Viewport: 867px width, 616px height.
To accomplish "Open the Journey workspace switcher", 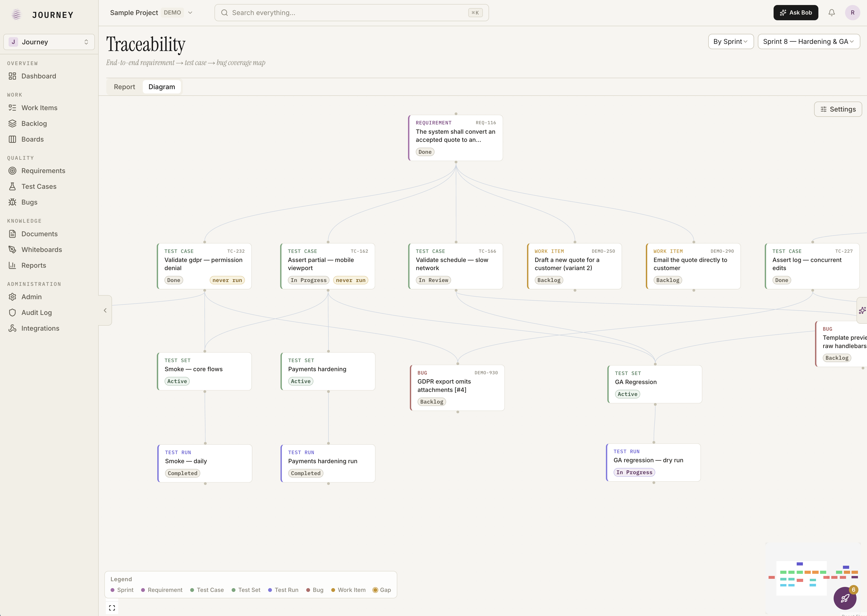I will click(x=49, y=42).
